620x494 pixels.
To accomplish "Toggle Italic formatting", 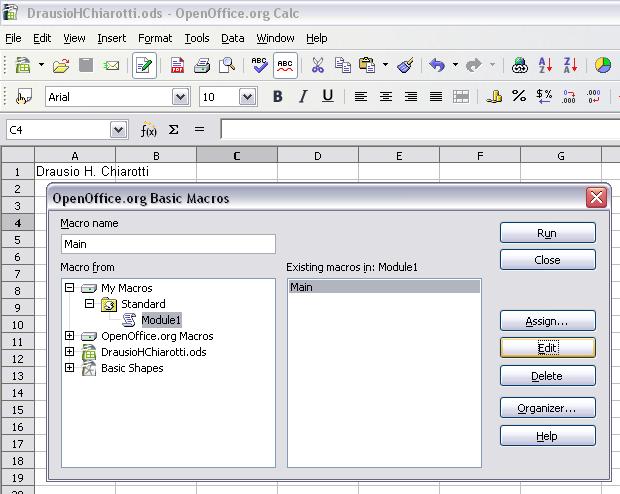I will [x=303, y=97].
